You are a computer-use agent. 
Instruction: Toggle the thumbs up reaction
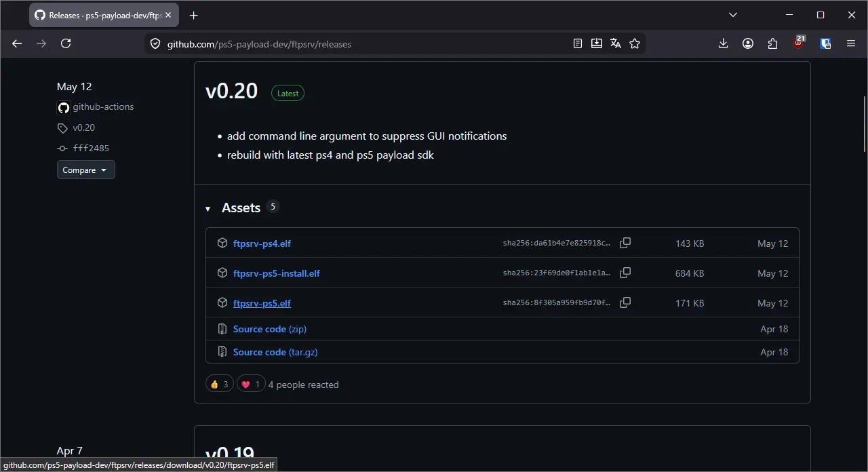coord(220,384)
